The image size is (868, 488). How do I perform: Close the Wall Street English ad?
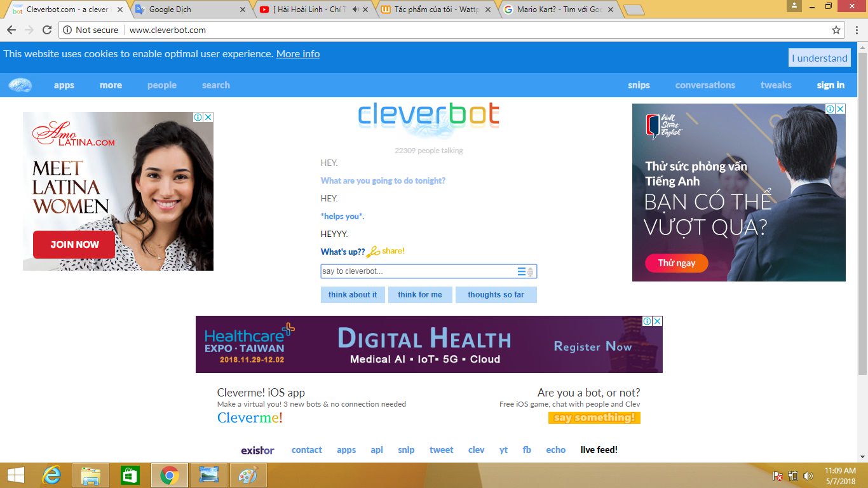click(x=840, y=109)
